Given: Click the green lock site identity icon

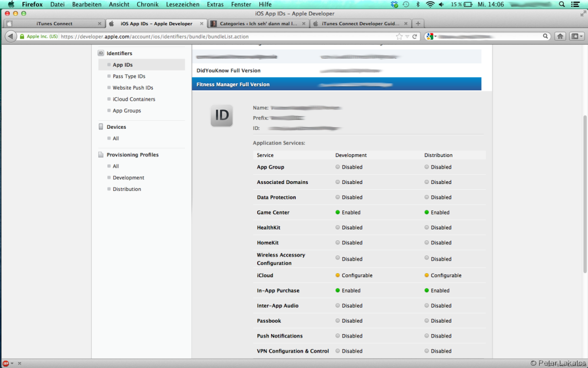Looking at the screenshot, I should click(22, 36).
